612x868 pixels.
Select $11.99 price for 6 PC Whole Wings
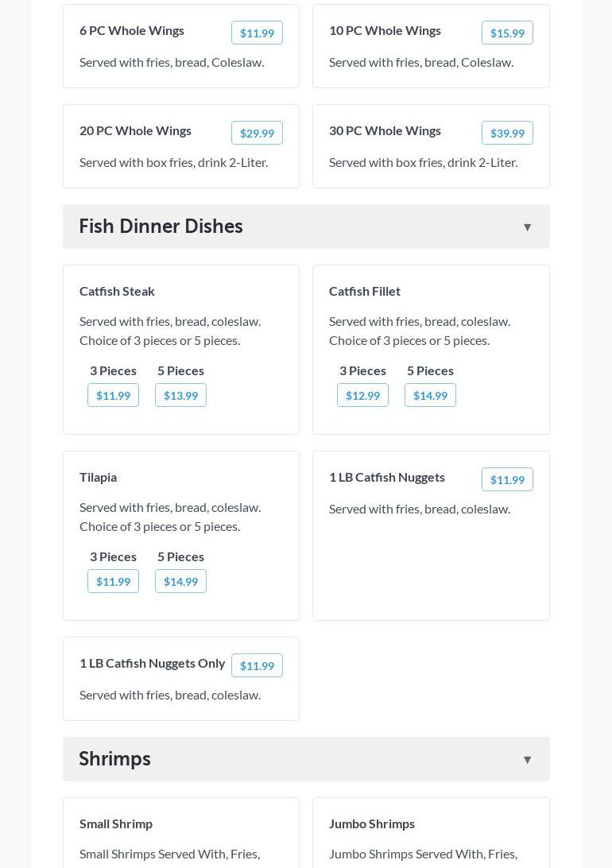click(x=257, y=33)
